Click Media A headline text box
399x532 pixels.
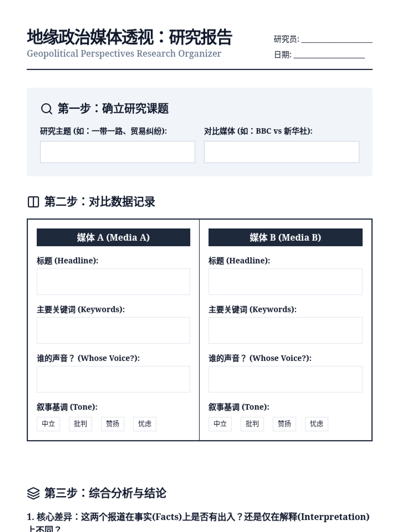pos(113,282)
